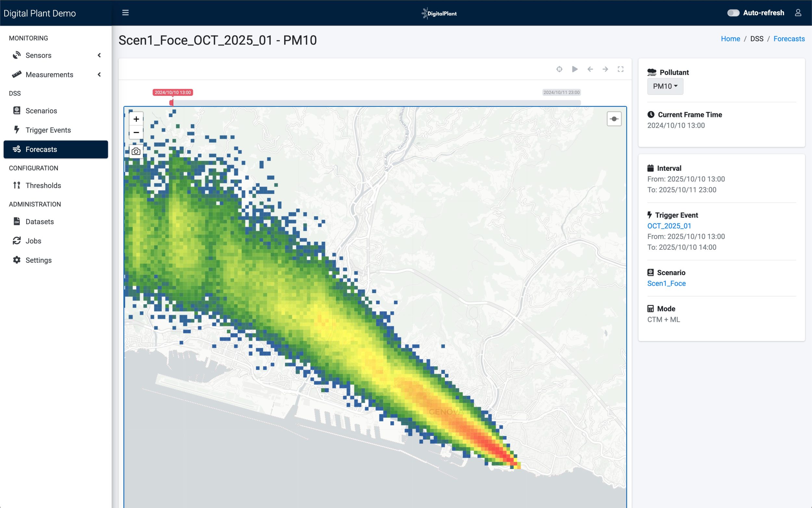Zoom out on the map
The width and height of the screenshot is (812, 508).
pos(136,133)
